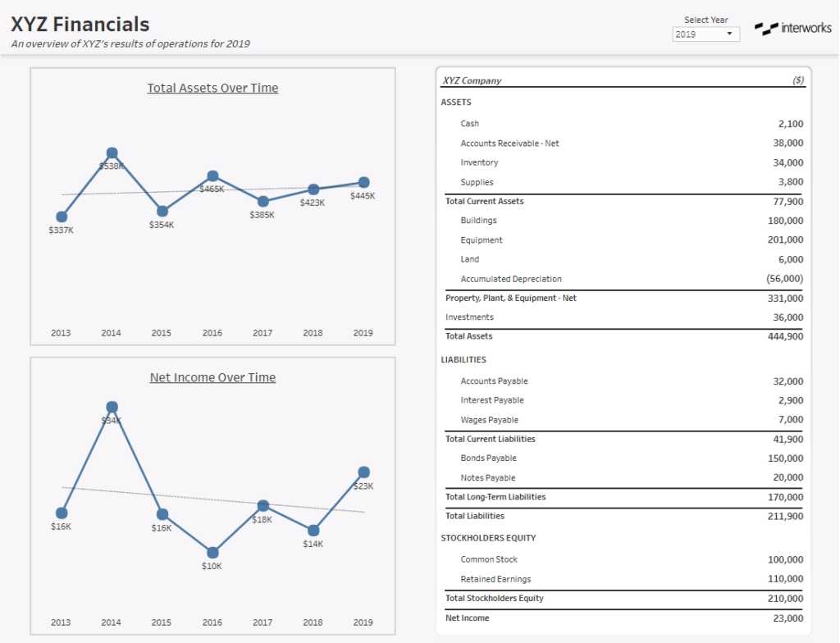Click the Investments row label

(x=469, y=317)
